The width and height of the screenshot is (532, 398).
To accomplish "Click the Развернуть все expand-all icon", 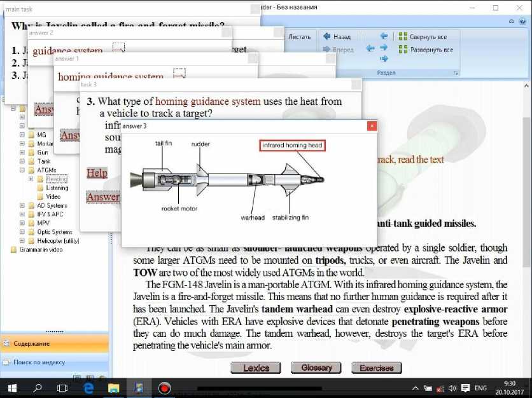I will 403,50.
